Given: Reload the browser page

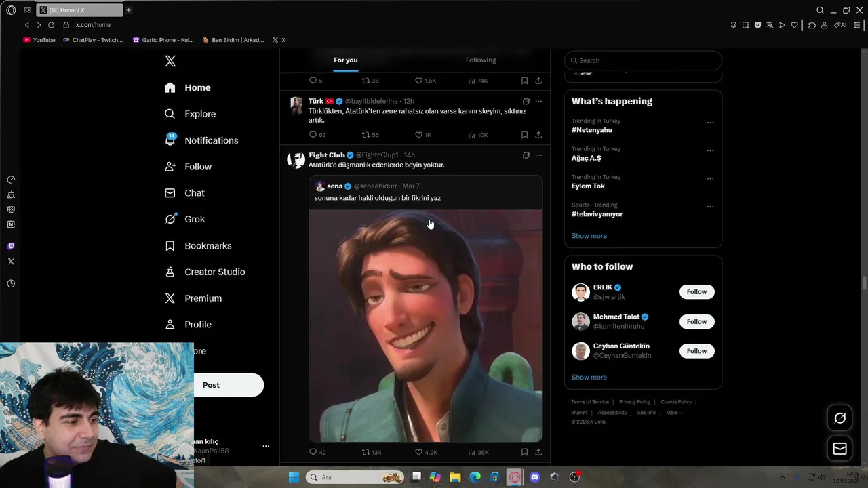Looking at the screenshot, I should pos(51,25).
